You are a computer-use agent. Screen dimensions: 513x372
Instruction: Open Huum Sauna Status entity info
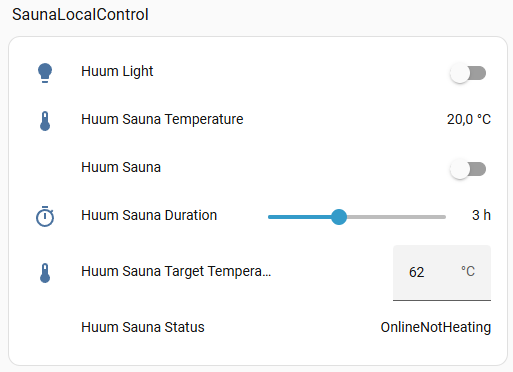(x=143, y=327)
